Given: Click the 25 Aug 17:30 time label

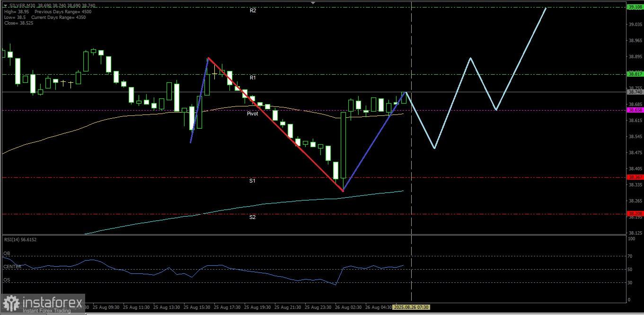Looking at the screenshot, I should click(227, 307).
